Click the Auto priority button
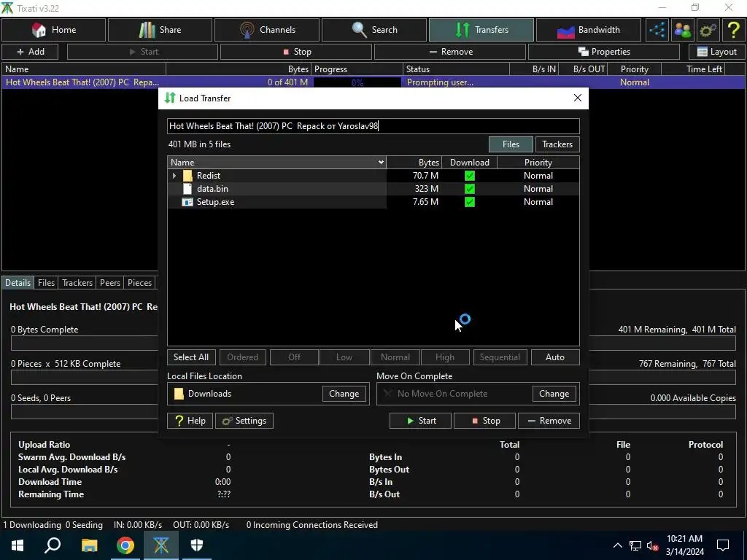 (555, 357)
